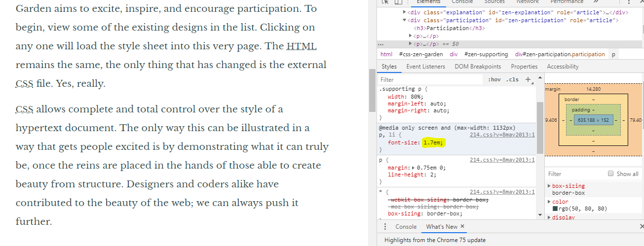The width and height of the screenshot is (644, 246).
Task: Click the #css-zen-garden breadcrumb
Action: coord(421,54)
